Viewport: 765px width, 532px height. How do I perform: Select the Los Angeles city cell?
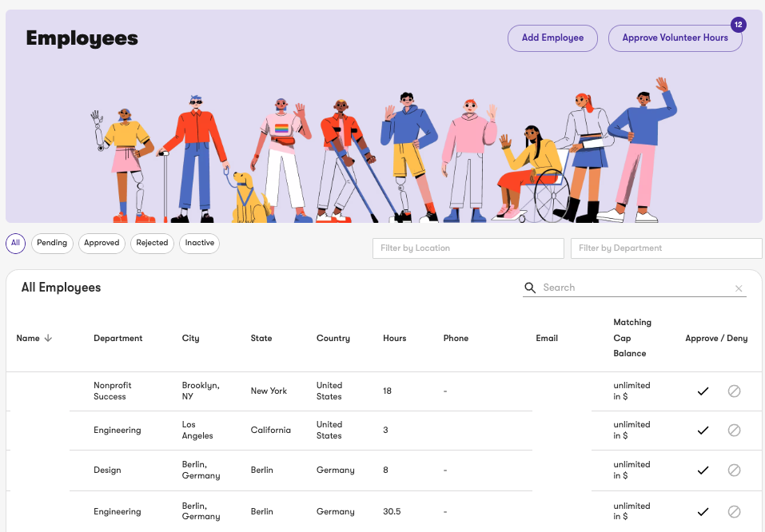pos(197,430)
